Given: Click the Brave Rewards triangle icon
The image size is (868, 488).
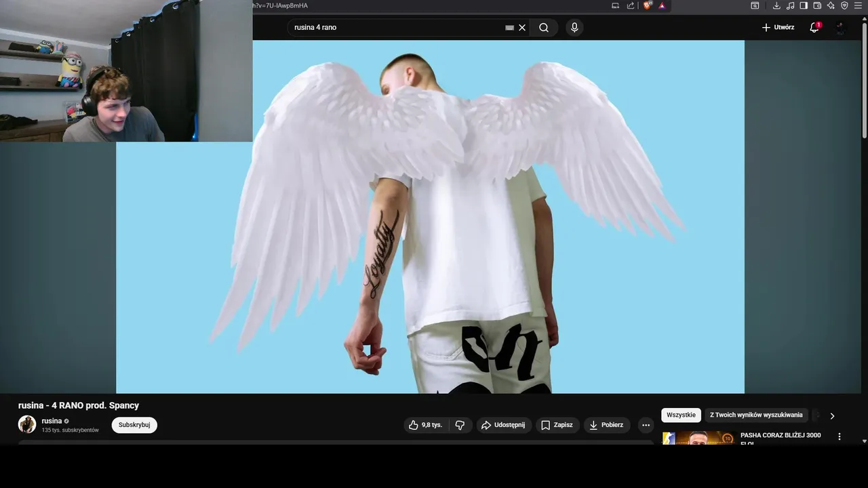Looking at the screenshot, I should [x=662, y=5].
